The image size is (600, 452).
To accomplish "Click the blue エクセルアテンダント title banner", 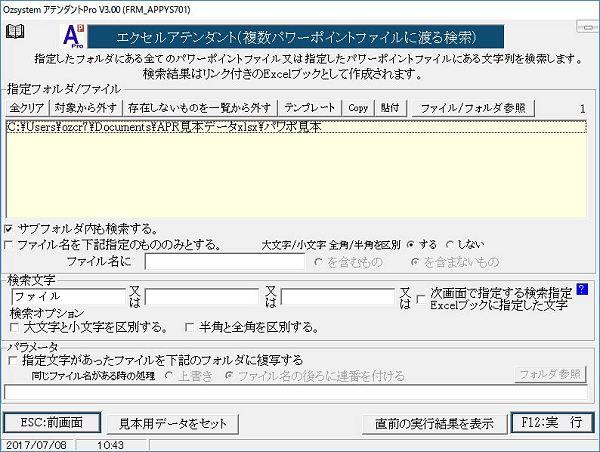I will click(295, 37).
